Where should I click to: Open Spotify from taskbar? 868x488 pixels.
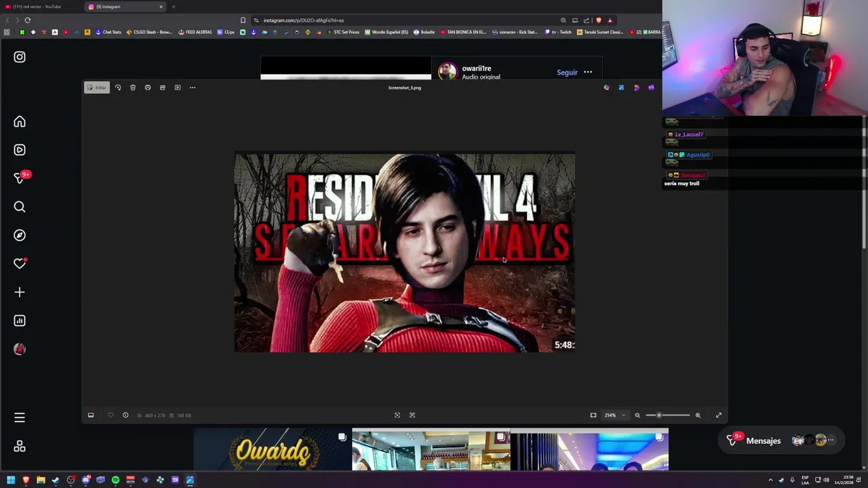115,480
